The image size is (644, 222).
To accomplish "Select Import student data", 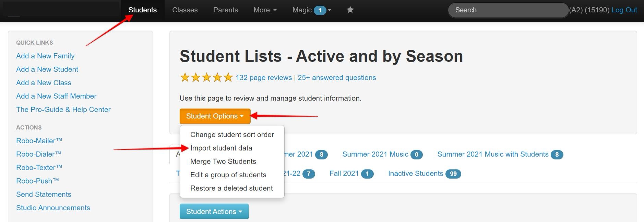I will (x=221, y=148).
